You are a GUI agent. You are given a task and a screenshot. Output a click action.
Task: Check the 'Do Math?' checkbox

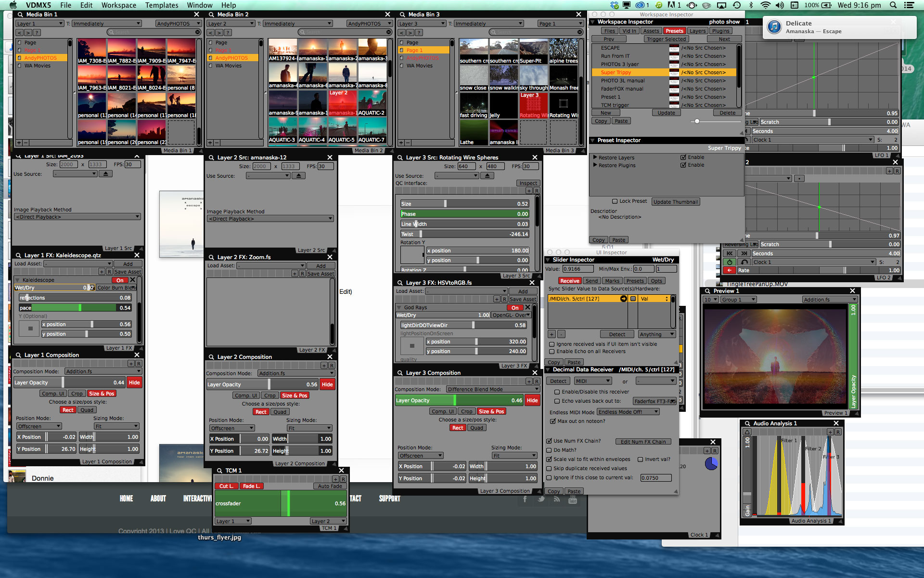(x=549, y=450)
